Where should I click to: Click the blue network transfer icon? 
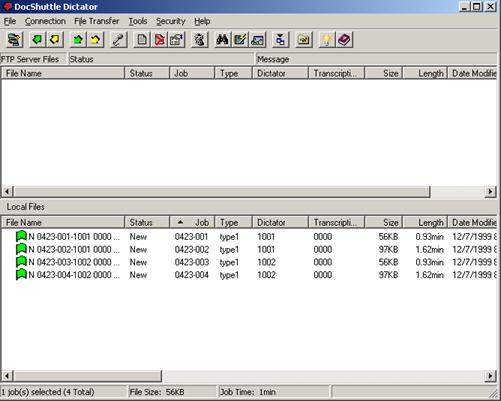point(280,40)
